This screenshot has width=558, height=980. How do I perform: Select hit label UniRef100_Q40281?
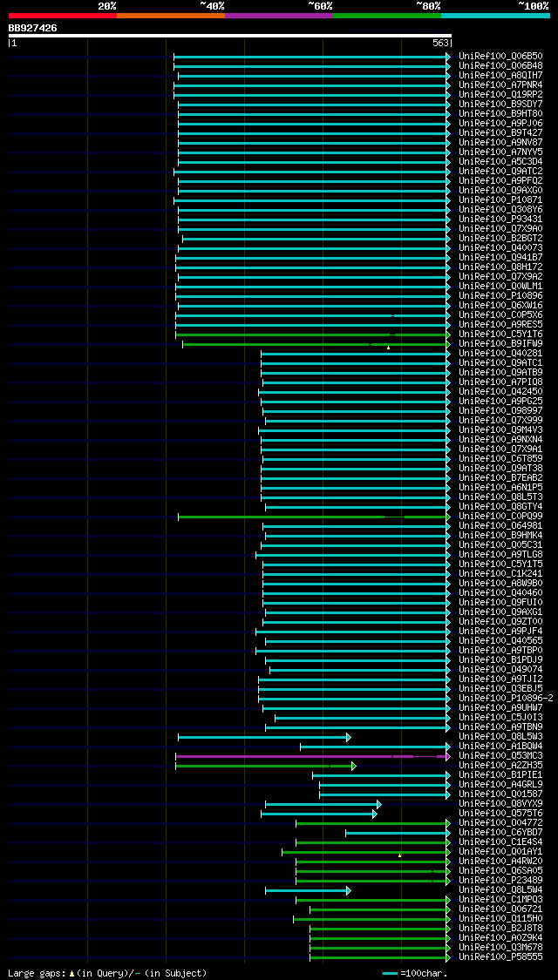pos(500,354)
